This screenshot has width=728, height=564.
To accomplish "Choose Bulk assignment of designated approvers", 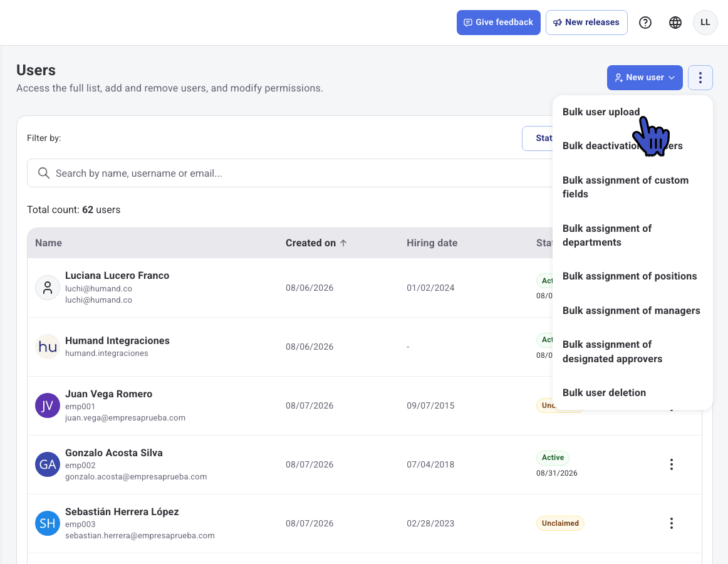I will coord(612,352).
